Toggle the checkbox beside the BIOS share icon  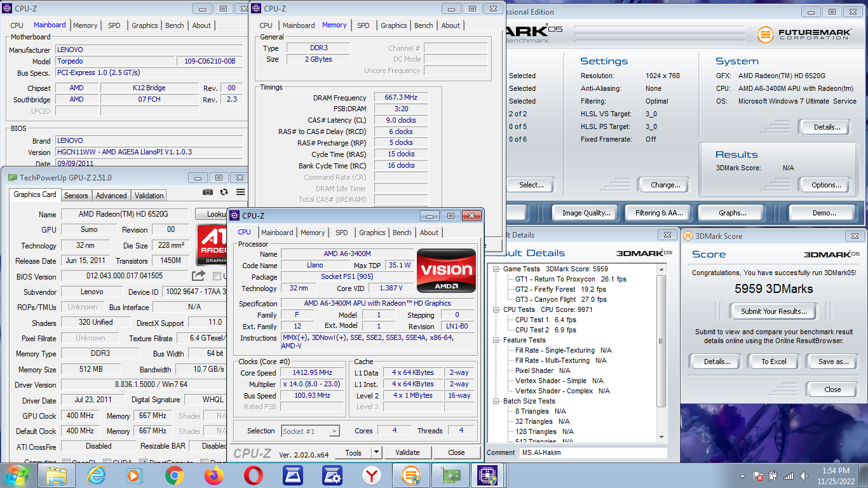coord(217,276)
